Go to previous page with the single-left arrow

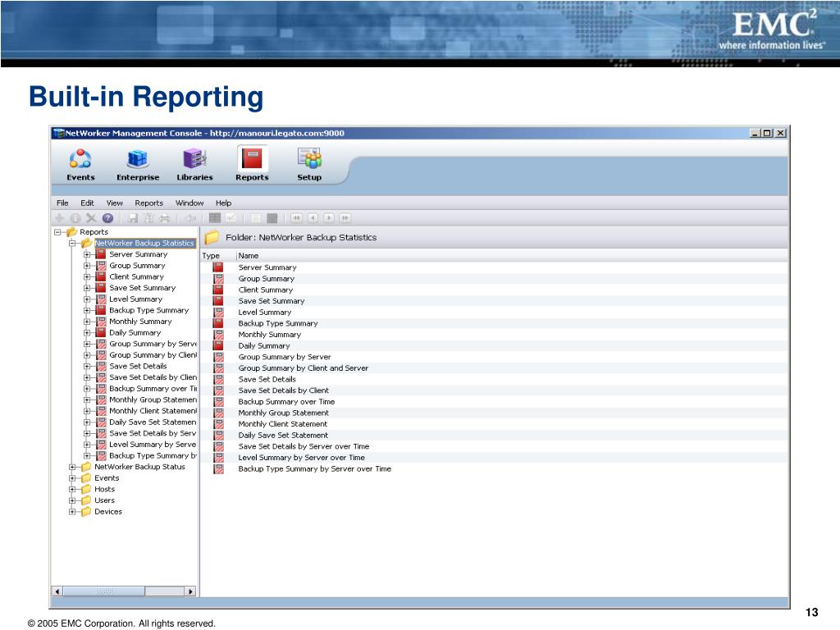click(x=313, y=218)
